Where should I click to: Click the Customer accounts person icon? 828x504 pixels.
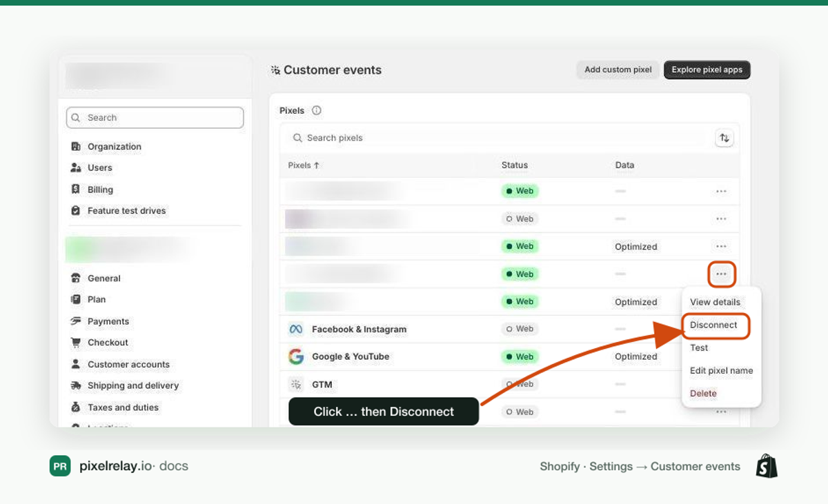(76, 364)
